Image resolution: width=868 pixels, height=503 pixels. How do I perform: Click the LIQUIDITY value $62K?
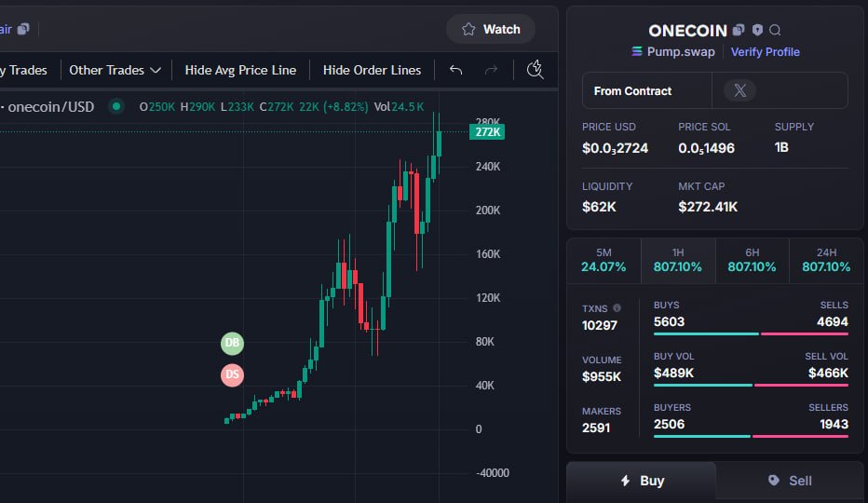[x=599, y=207]
